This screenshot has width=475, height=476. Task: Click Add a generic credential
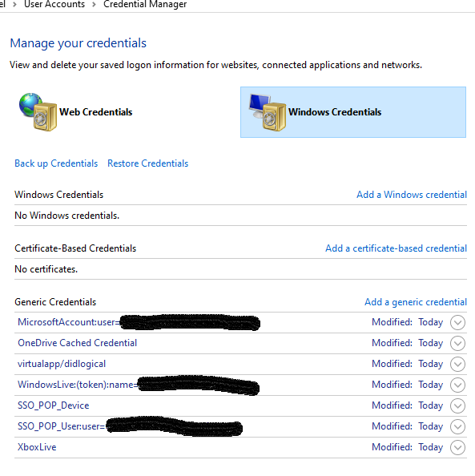click(416, 302)
